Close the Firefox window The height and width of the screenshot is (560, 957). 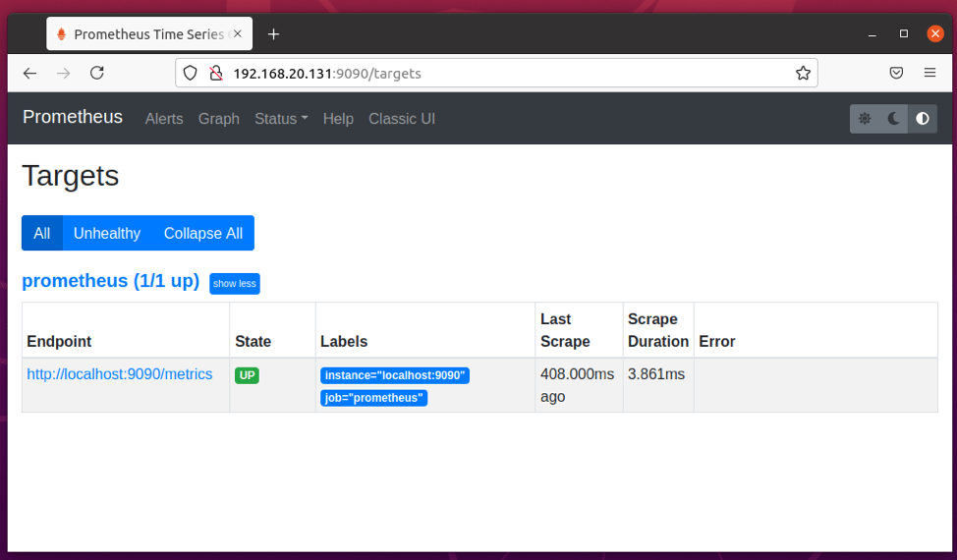pyautogui.click(x=935, y=33)
